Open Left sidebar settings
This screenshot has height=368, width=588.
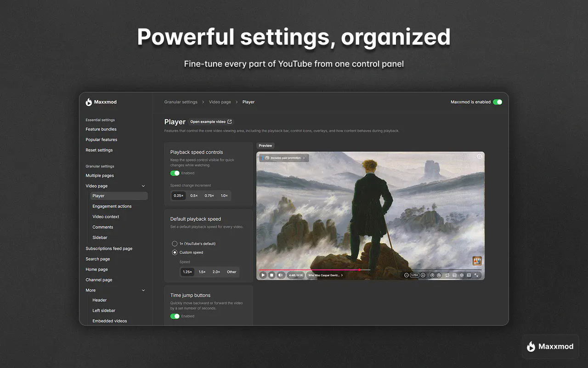coord(104,311)
